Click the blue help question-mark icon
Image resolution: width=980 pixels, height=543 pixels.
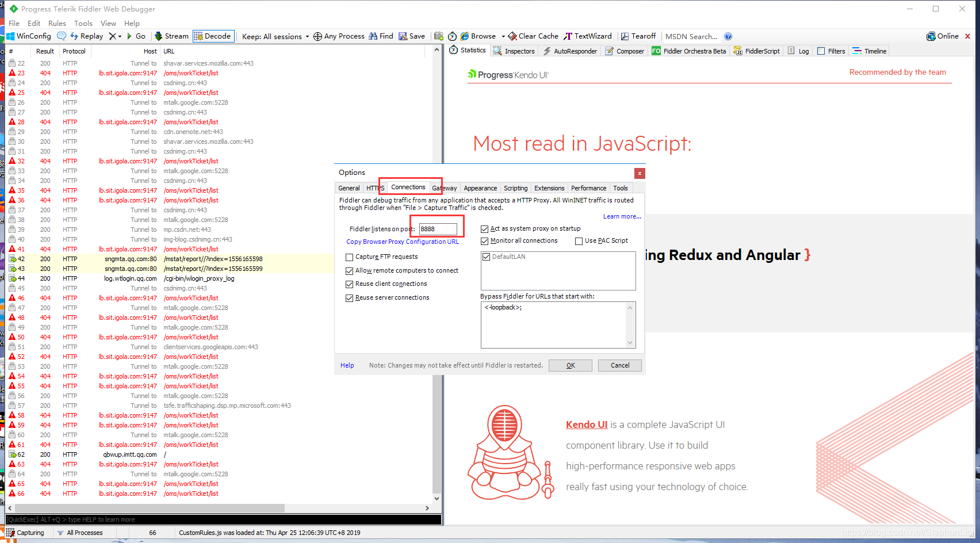click(x=728, y=36)
